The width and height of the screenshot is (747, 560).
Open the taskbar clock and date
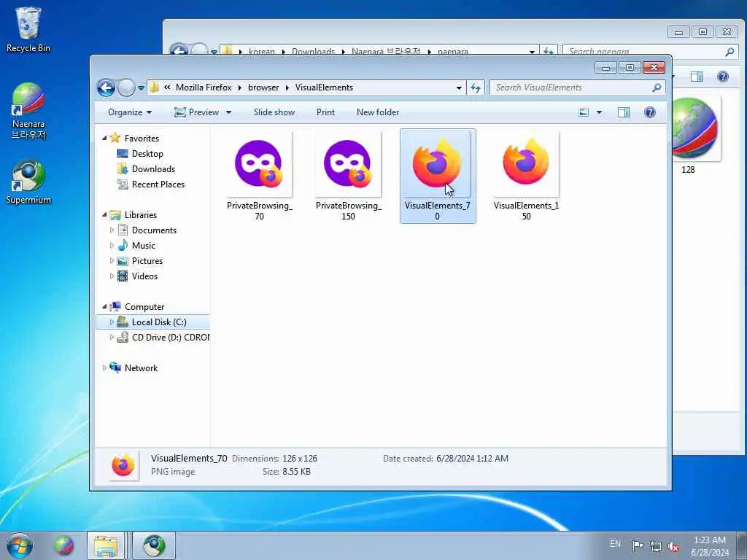point(710,546)
